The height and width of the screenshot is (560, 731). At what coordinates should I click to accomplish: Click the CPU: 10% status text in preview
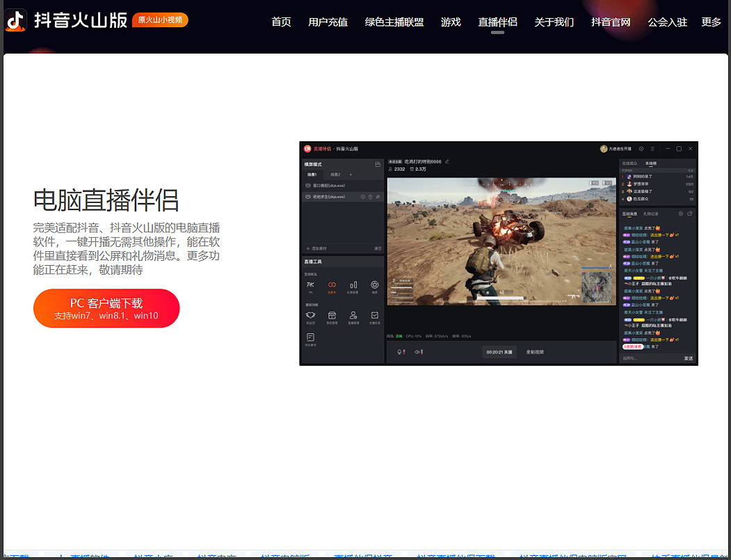tap(414, 336)
